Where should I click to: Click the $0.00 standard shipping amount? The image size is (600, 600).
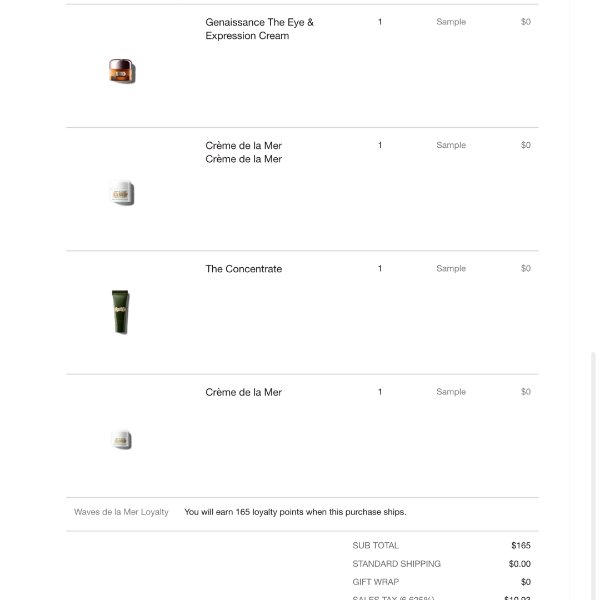coord(520,564)
